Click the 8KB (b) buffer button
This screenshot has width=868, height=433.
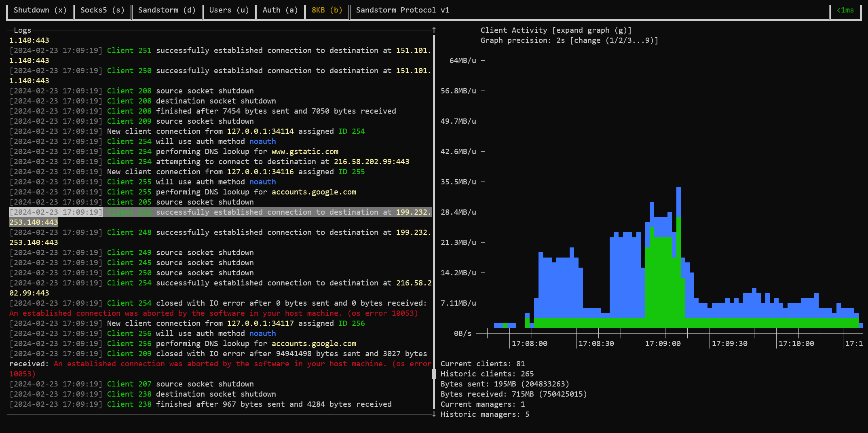[327, 10]
